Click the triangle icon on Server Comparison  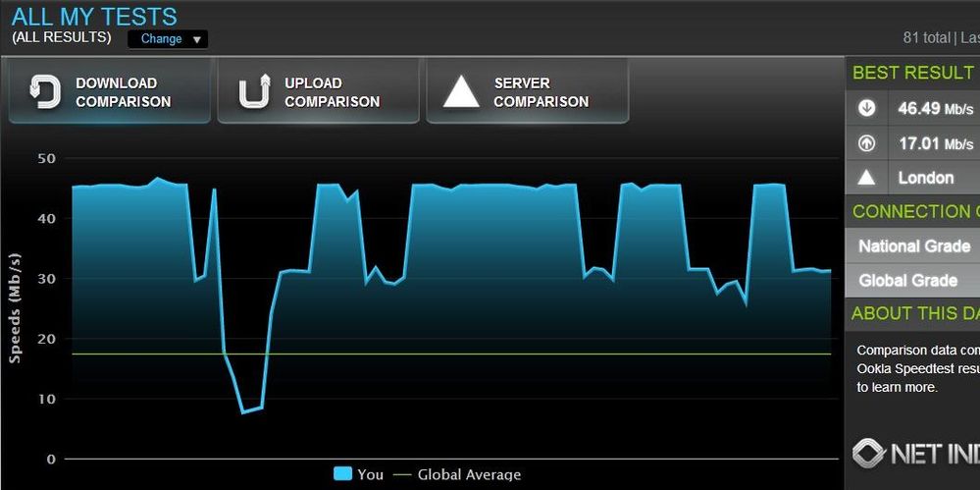coord(461,92)
